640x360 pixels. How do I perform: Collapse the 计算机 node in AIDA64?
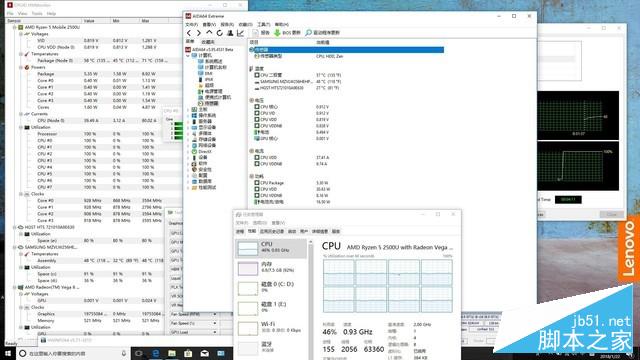coord(188,56)
